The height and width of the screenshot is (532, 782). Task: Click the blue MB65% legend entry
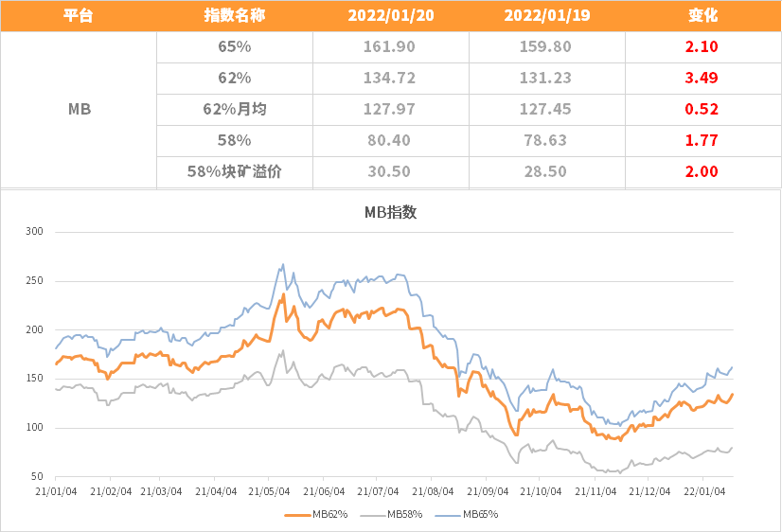[x=467, y=514]
